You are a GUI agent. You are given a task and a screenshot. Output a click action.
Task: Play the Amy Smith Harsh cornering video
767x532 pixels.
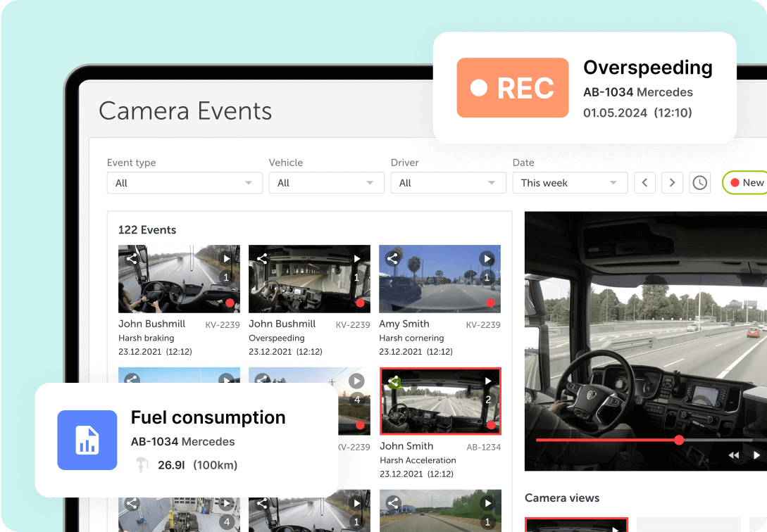[x=487, y=258]
